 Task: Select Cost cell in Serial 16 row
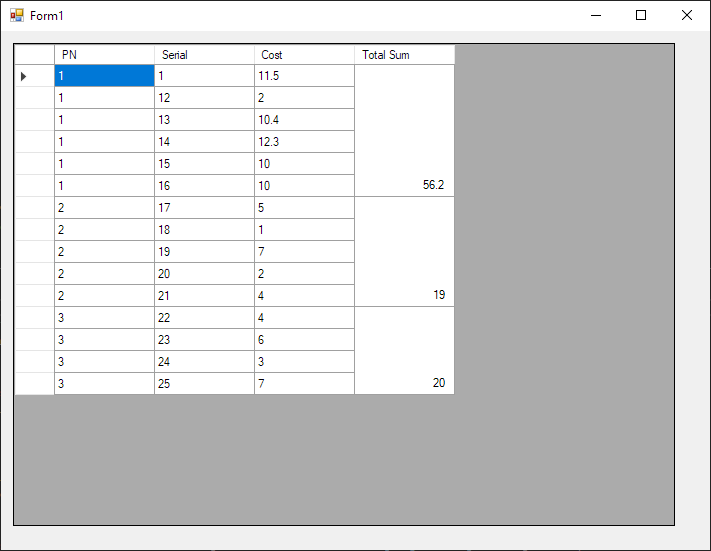(x=304, y=185)
